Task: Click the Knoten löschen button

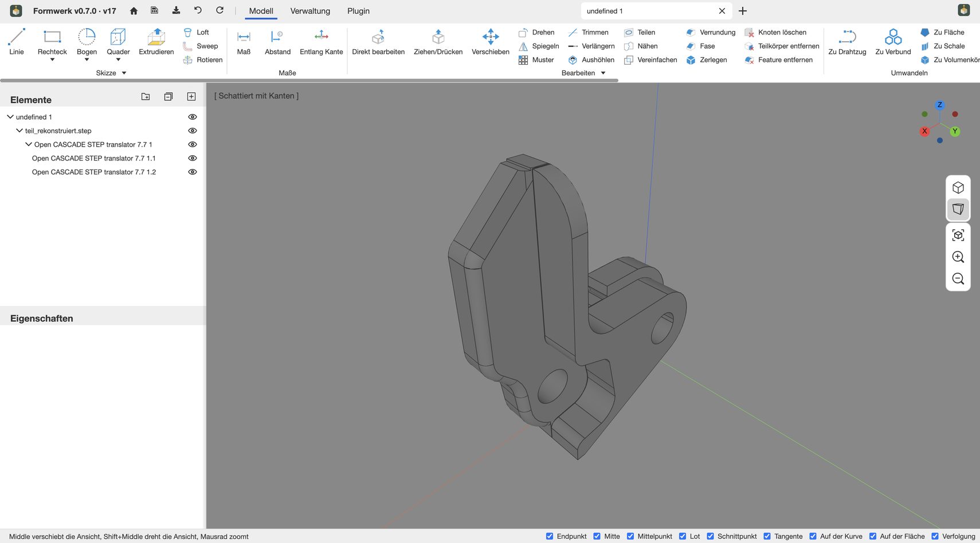Action: click(775, 33)
